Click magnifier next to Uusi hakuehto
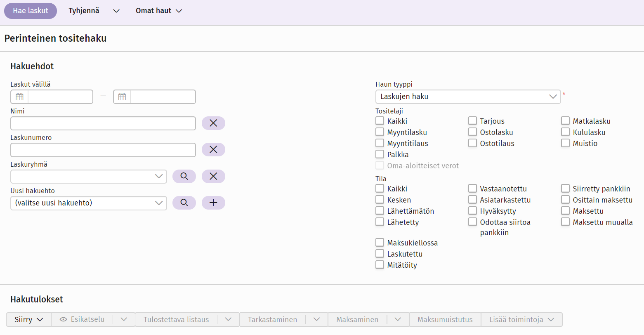Screen dimensions: 644x335 [184, 203]
